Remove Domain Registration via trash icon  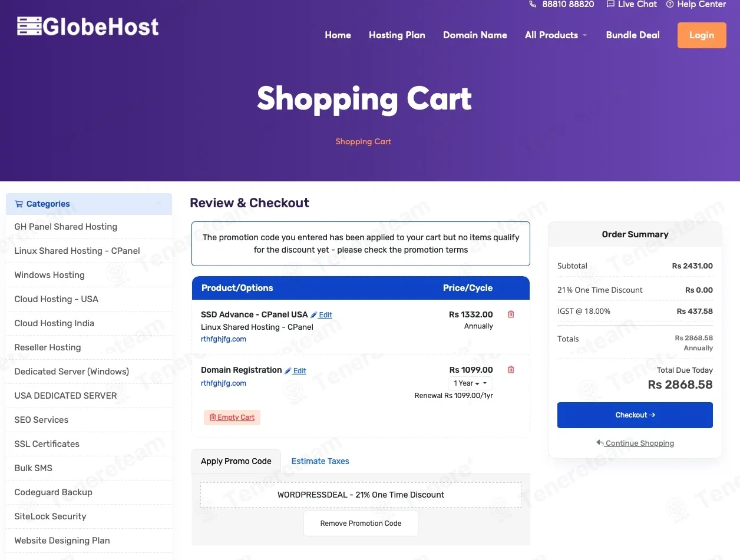(511, 370)
